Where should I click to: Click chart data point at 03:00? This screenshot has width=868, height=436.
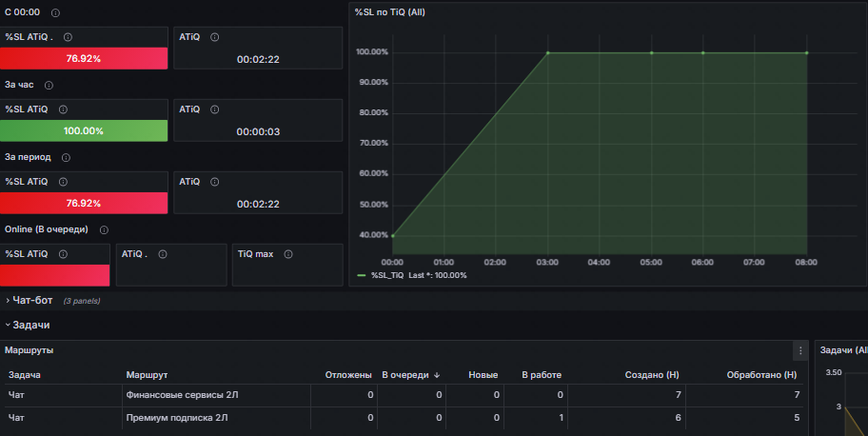pos(548,53)
